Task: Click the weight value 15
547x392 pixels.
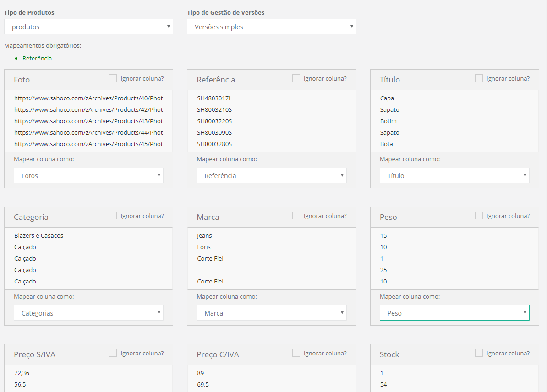Action: pos(383,236)
